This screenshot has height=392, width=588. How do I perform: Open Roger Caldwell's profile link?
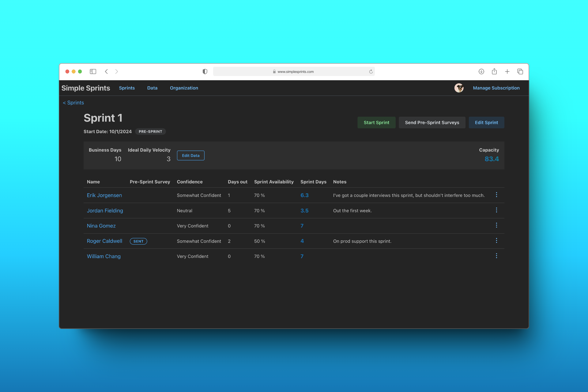[x=104, y=241]
